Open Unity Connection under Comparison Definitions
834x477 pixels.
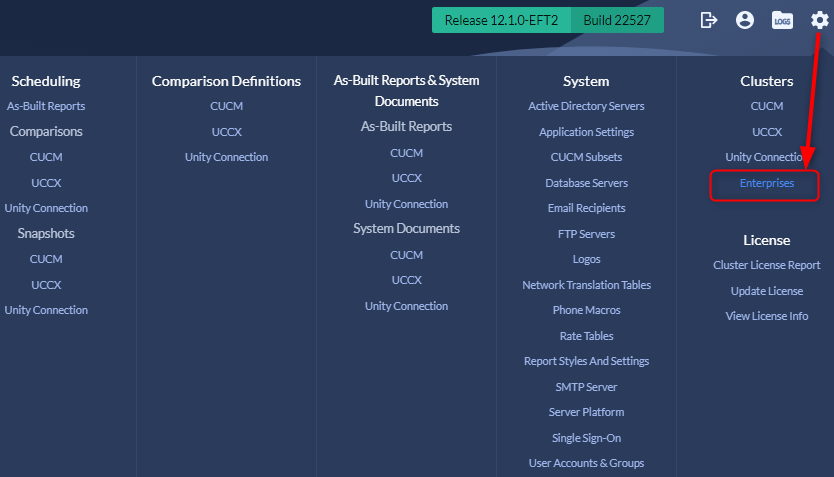[x=226, y=157]
